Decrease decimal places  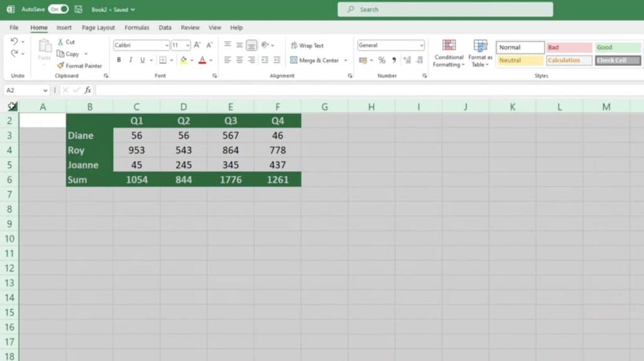419,60
